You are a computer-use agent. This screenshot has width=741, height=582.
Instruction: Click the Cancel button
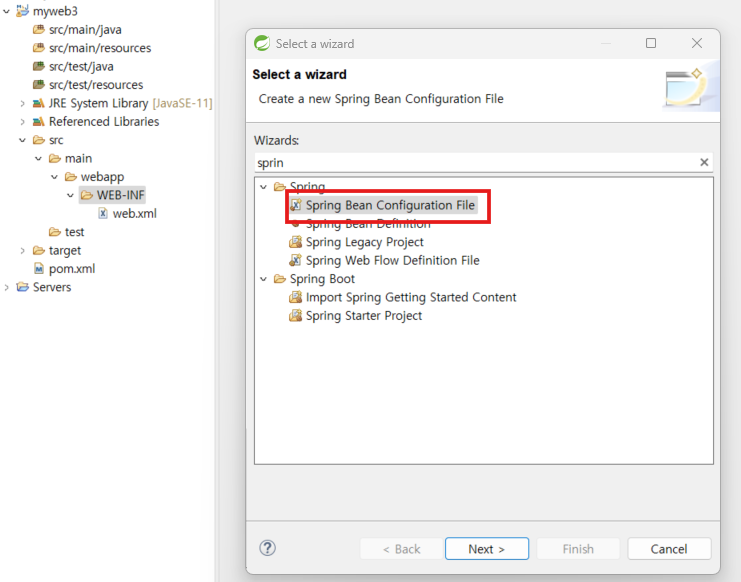[669, 548]
